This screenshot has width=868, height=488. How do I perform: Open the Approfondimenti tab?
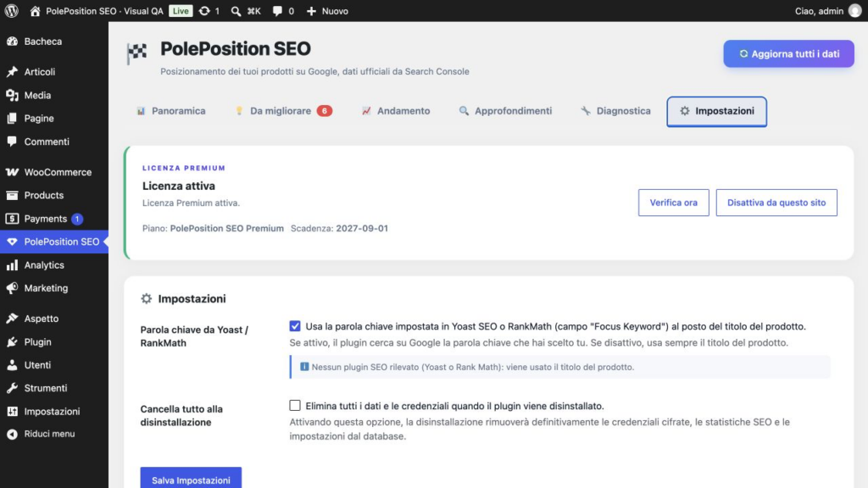[x=505, y=111]
